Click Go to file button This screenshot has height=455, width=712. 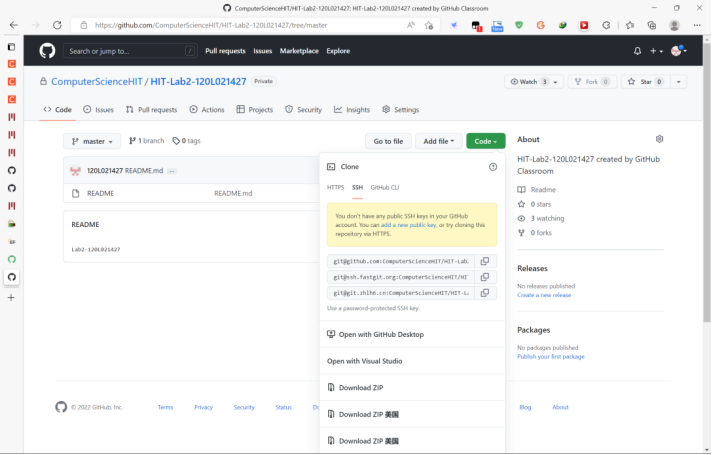pyautogui.click(x=388, y=141)
